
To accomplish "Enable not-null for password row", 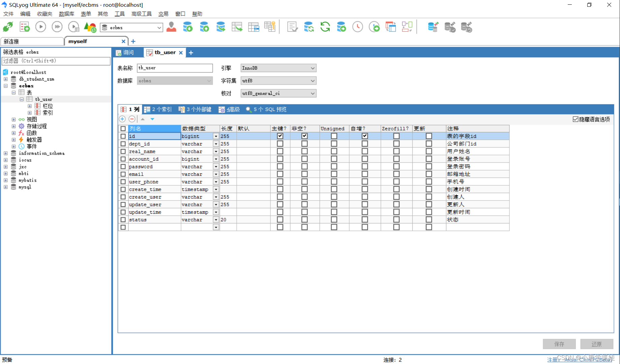I will tap(304, 166).
